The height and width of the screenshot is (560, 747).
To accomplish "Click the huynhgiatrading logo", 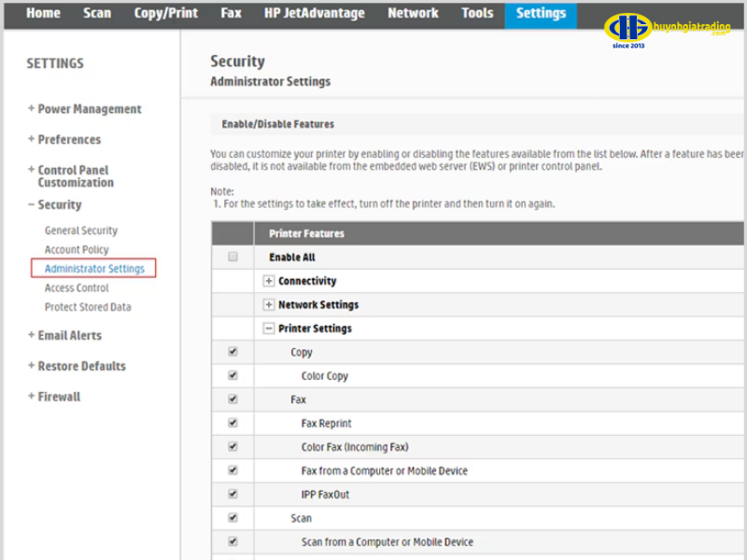I will click(666, 30).
